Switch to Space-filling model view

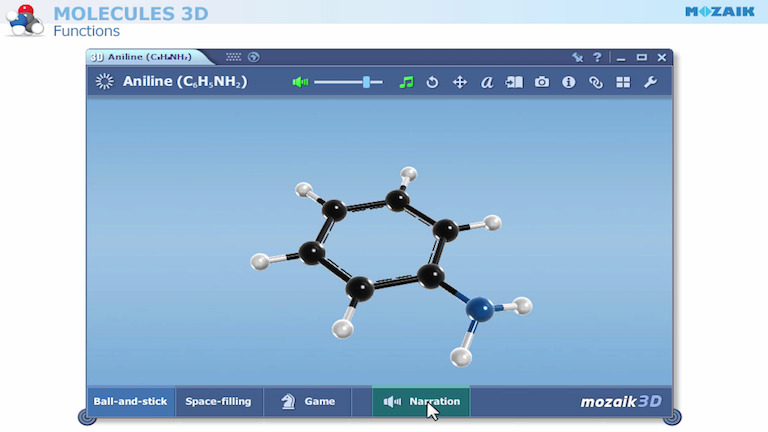218,401
